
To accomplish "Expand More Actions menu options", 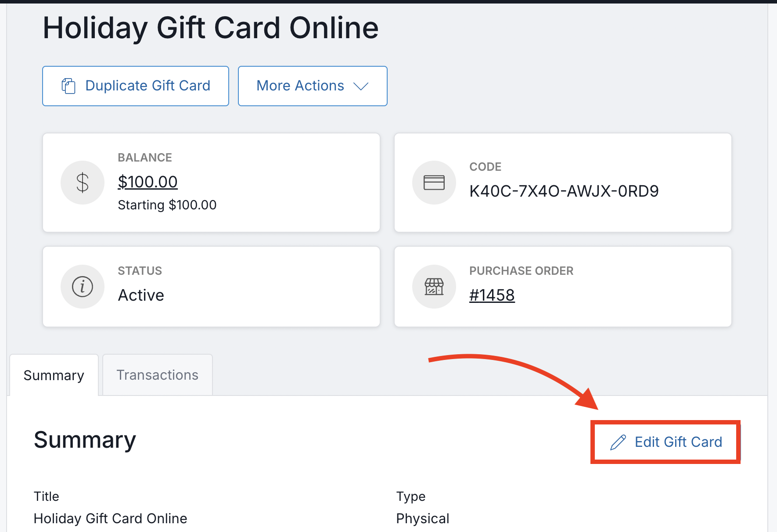I will [312, 86].
